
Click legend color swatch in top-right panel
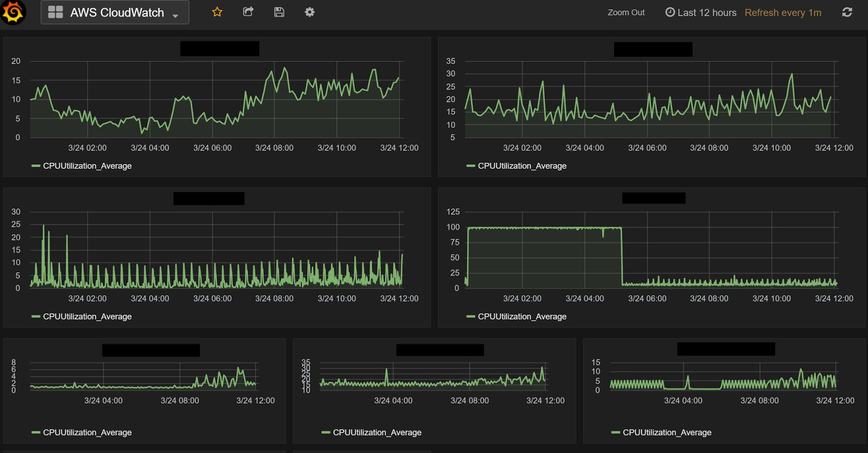tap(470, 166)
